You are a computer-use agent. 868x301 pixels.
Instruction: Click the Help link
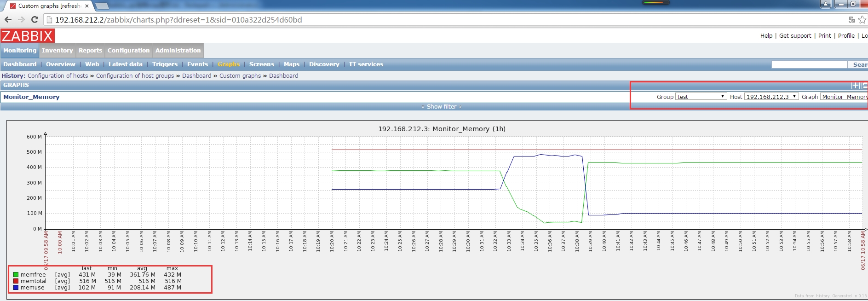pyautogui.click(x=766, y=35)
